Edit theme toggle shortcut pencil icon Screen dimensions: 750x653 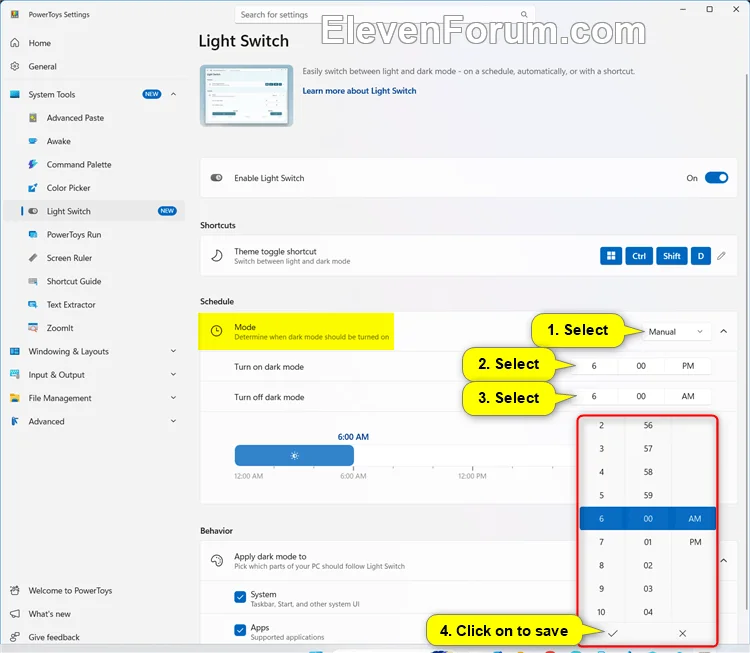pyautogui.click(x=721, y=256)
